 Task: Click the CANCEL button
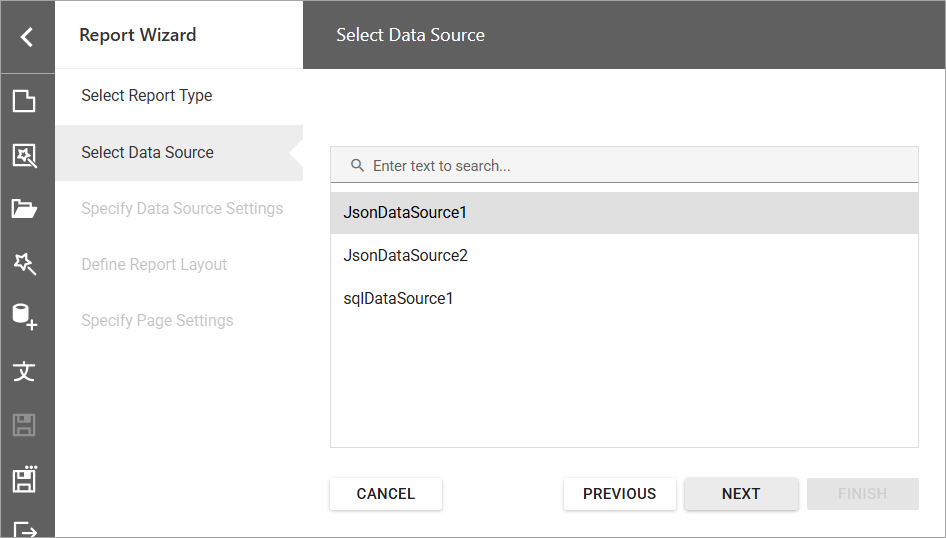386,494
